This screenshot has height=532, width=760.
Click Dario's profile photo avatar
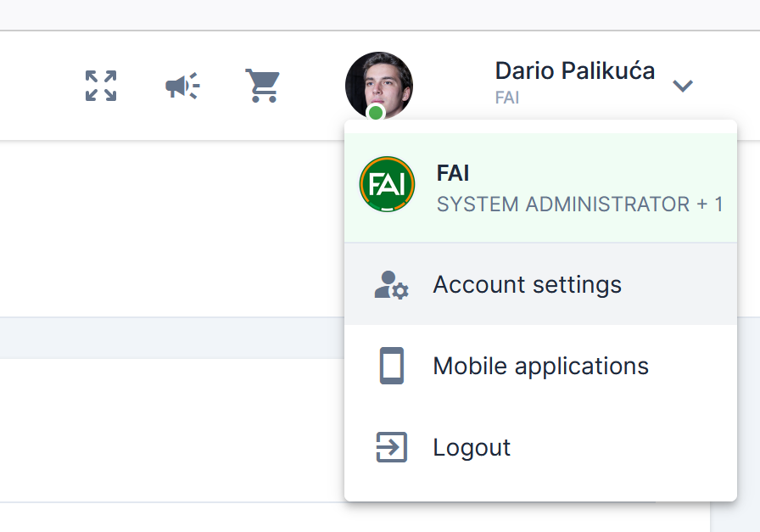378,83
